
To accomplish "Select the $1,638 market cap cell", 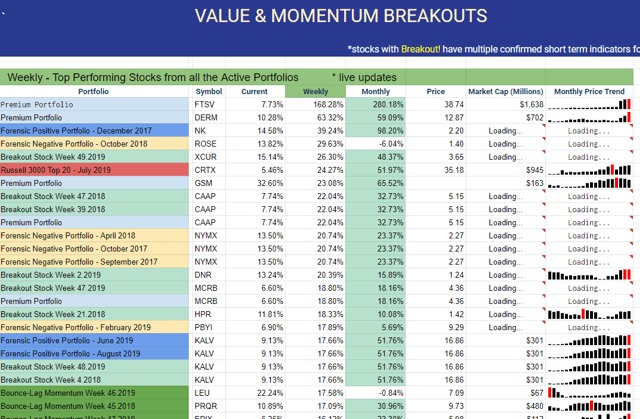I will [506, 104].
